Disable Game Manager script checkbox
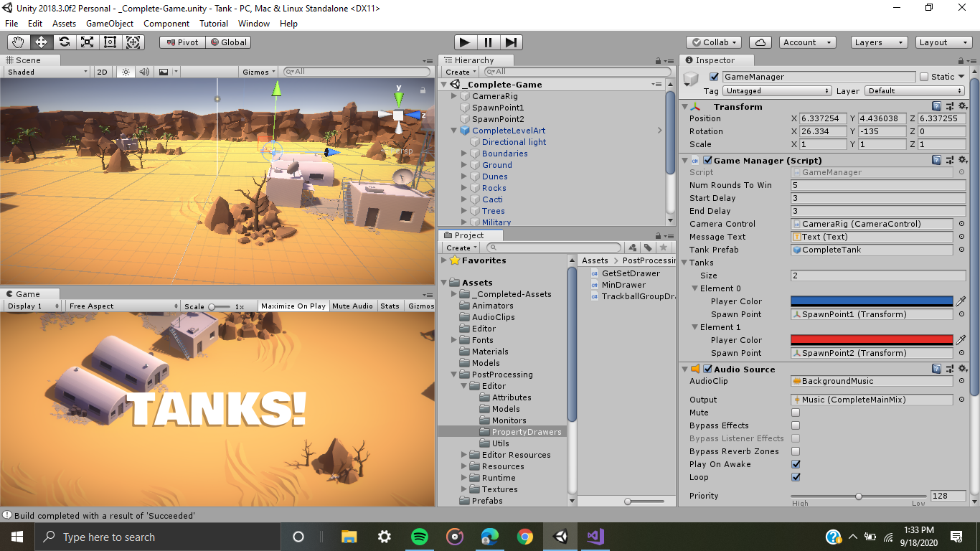The width and height of the screenshot is (980, 551). [708, 160]
